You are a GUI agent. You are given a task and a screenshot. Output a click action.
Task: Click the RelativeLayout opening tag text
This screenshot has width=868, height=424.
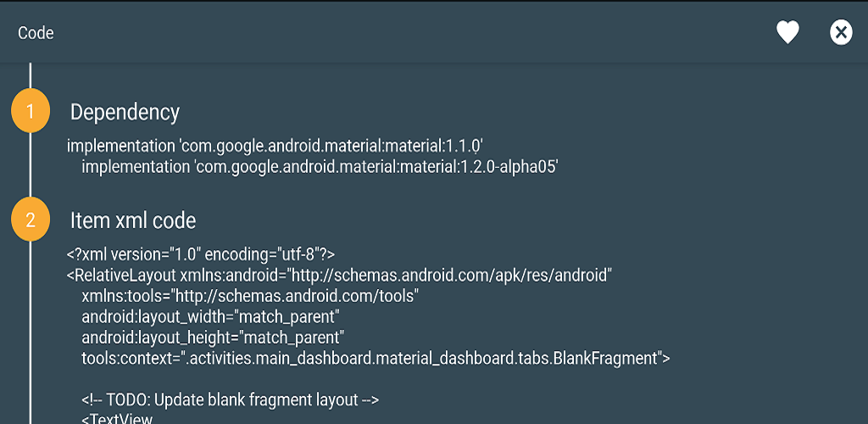(x=121, y=275)
